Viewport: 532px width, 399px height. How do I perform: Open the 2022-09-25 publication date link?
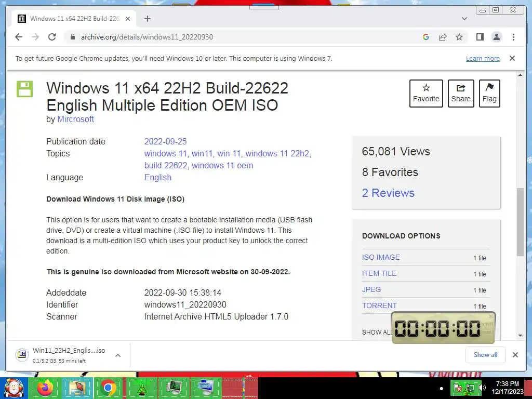[x=166, y=141]
